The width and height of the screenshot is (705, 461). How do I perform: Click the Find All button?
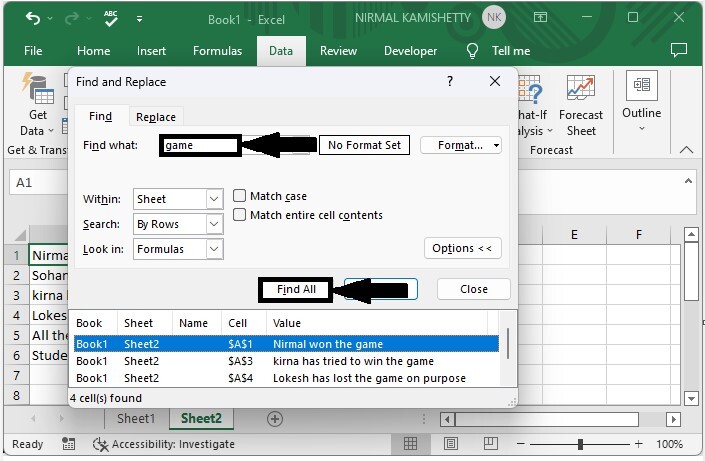click(x=296, y=289)
